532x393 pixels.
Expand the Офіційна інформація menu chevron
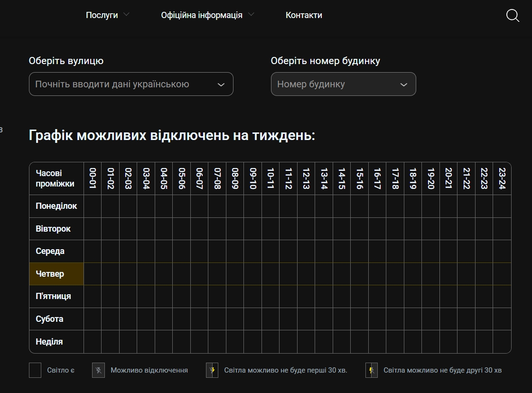pos(251,15)
